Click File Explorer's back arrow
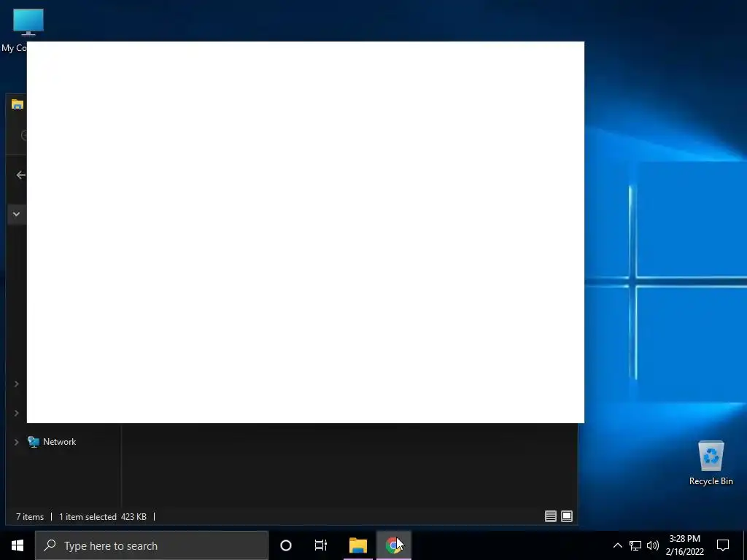Screen dimensions: 747x560 [x=20, y=175]
